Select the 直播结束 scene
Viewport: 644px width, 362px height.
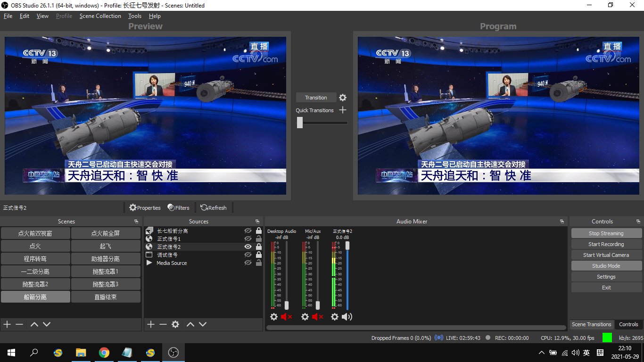[106, 297]
